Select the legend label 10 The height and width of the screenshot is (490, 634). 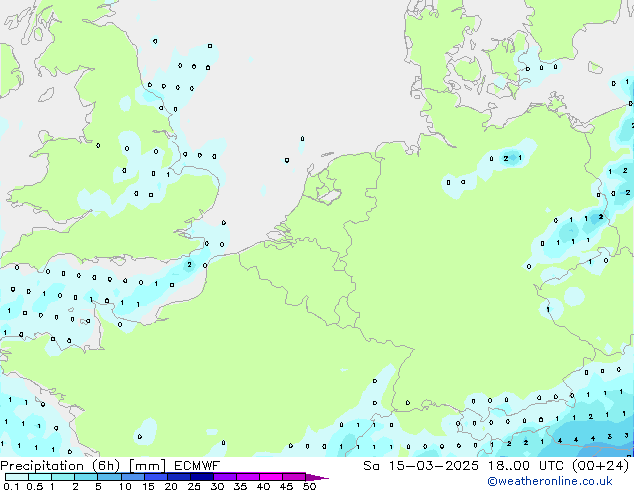[125, 486]
